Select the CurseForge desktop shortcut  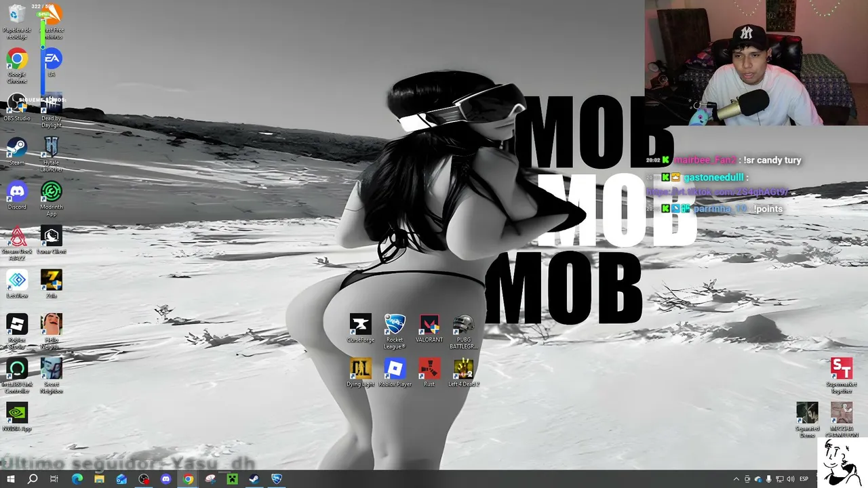[360, 328]
